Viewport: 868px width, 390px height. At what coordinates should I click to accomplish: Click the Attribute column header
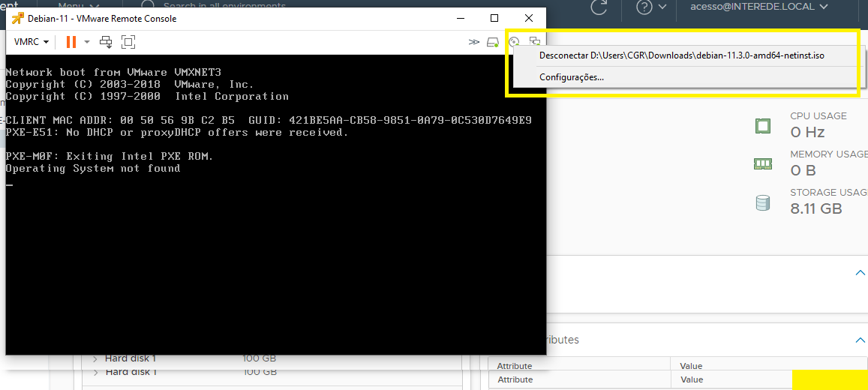point(515,366)
